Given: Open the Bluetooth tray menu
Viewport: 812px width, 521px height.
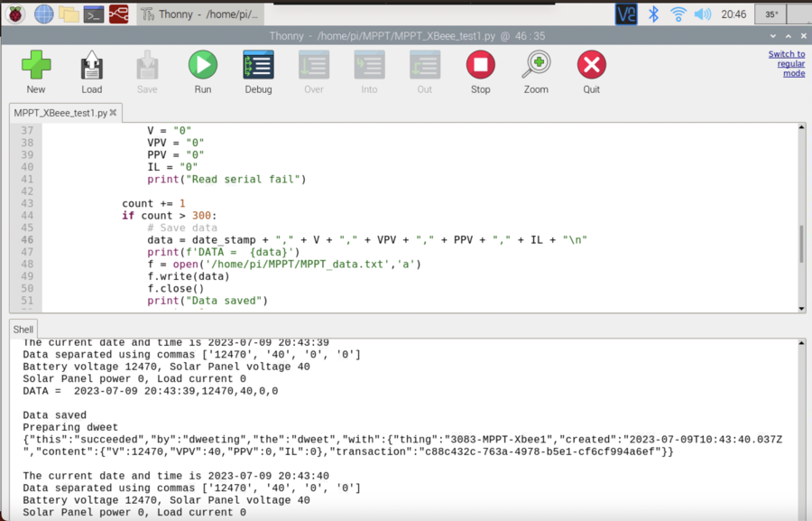Looking at the screenshot, I should point(655,14).
